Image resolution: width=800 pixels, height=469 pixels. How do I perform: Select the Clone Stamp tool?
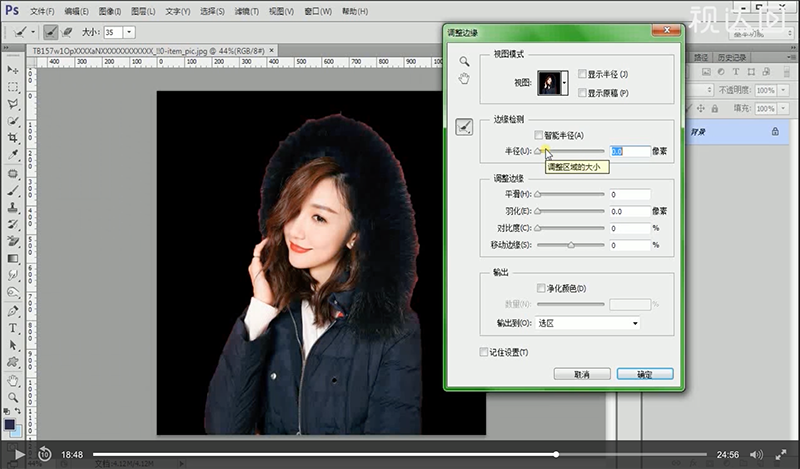(x=13, y=208)
